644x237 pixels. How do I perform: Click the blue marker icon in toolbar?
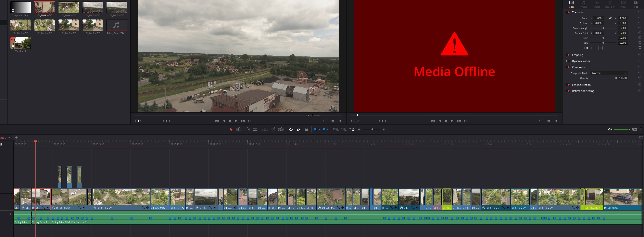(324, 129)
